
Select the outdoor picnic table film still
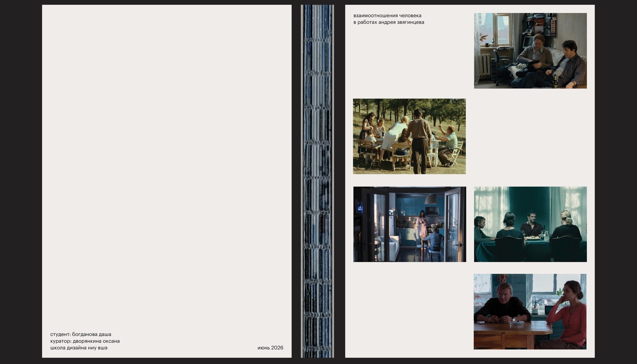[x=409, y=136]
